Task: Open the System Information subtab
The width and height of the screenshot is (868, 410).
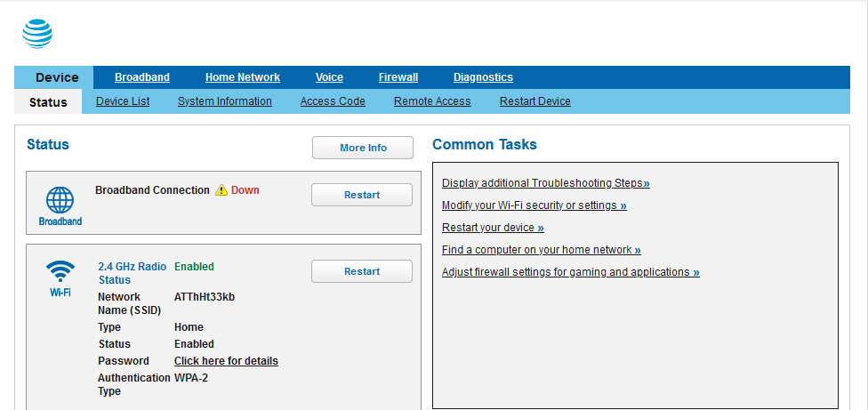Action: pyautogui.click(x=225, y=101)
